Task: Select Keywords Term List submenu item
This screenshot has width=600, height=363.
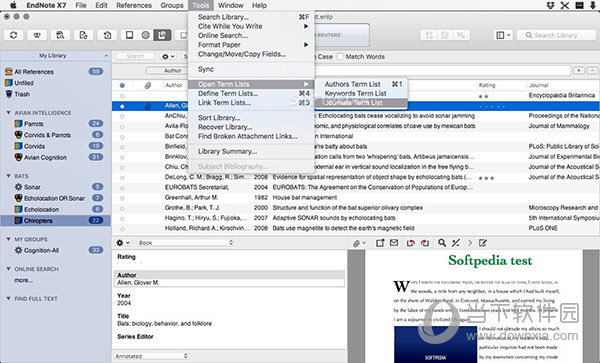Action: click(x=361, y=93)
